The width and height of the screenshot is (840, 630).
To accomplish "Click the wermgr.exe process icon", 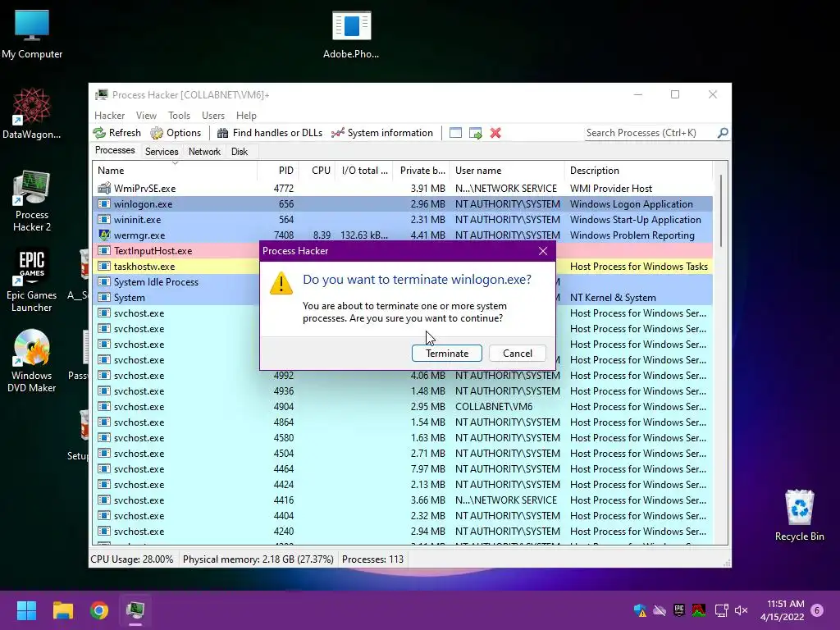I will pyautogui.click(x=104, y=235).
